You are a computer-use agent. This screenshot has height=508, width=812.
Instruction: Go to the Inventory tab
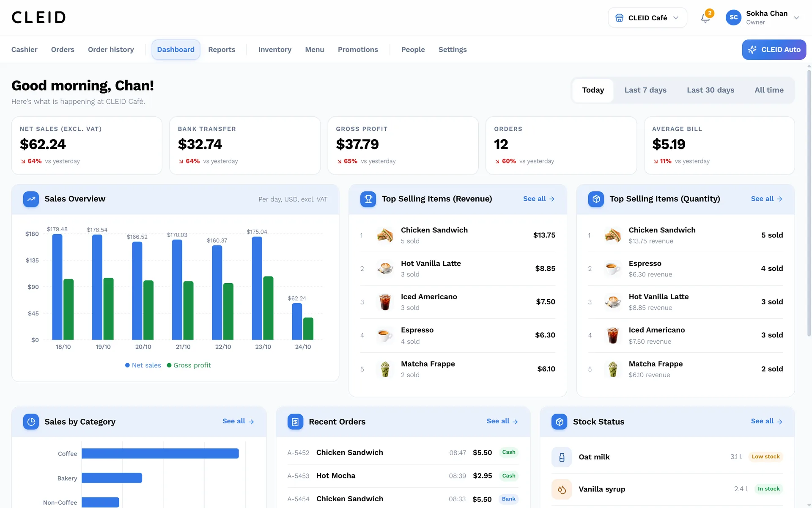pyautogui.click(x=275, y=50)
